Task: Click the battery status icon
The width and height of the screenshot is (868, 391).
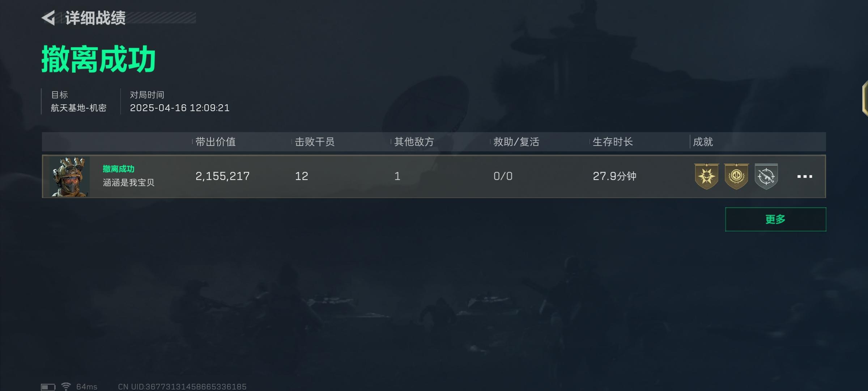Action: tap(48, 387)
